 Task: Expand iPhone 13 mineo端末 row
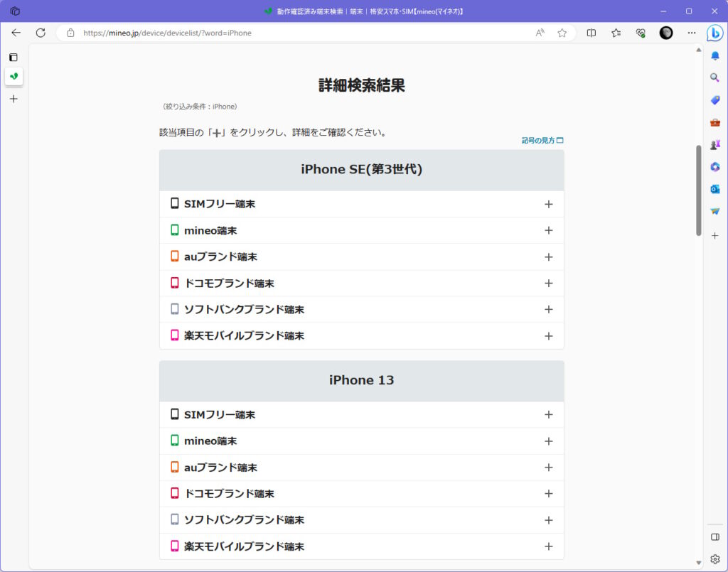click(362, 441)
